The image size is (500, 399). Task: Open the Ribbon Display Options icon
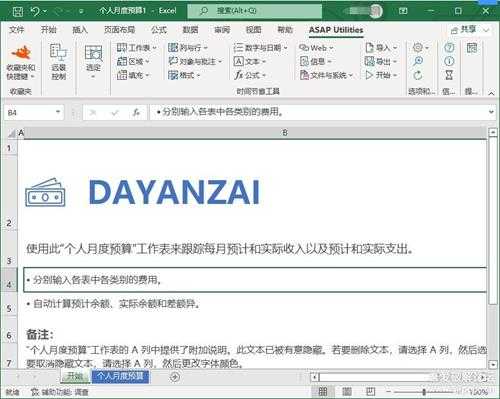click(x=403, y=11)
